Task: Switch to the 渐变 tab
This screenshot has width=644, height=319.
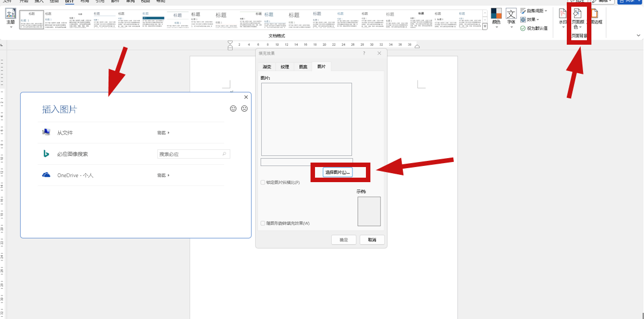Action: pos(267,66)
